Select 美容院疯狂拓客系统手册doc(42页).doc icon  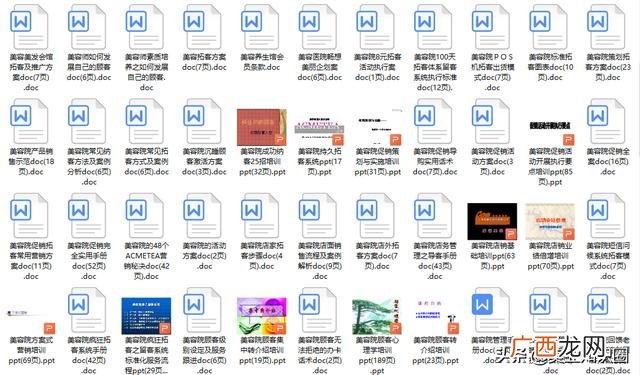pyautogui.click(x=87, y=311)
